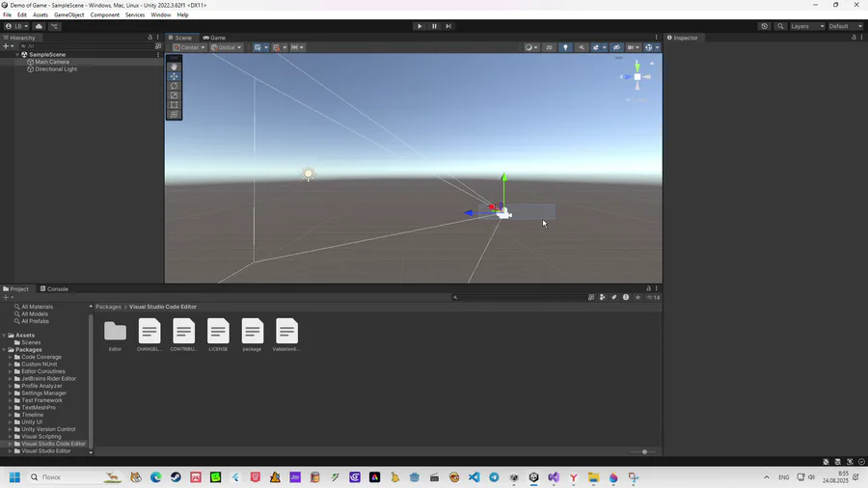Open the snap increment dropdown
This screenshot has width=868, height=488.
[297, 47]
